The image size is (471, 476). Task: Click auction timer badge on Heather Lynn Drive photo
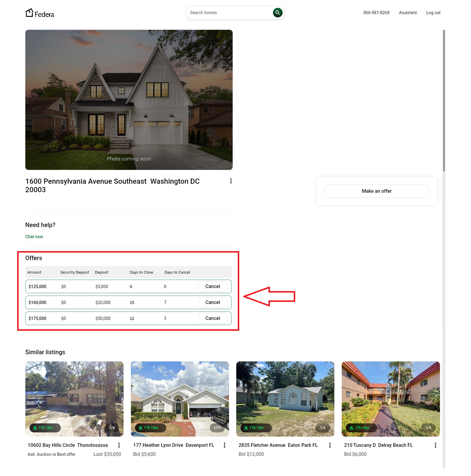[x=150, y=428]
